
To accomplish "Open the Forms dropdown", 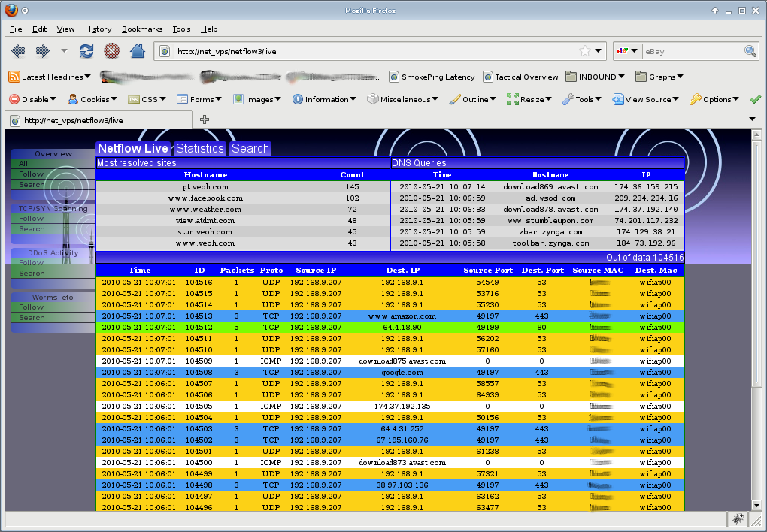I will (x=199, y=99).
